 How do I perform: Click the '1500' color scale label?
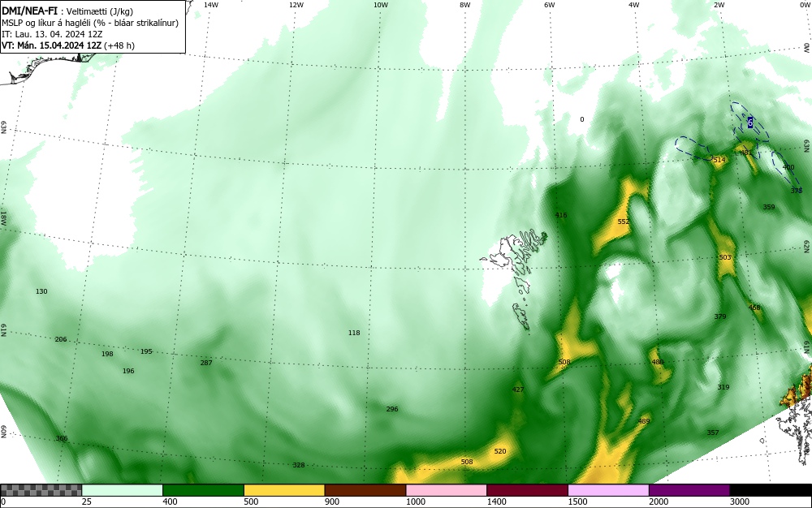coord(577,502)
